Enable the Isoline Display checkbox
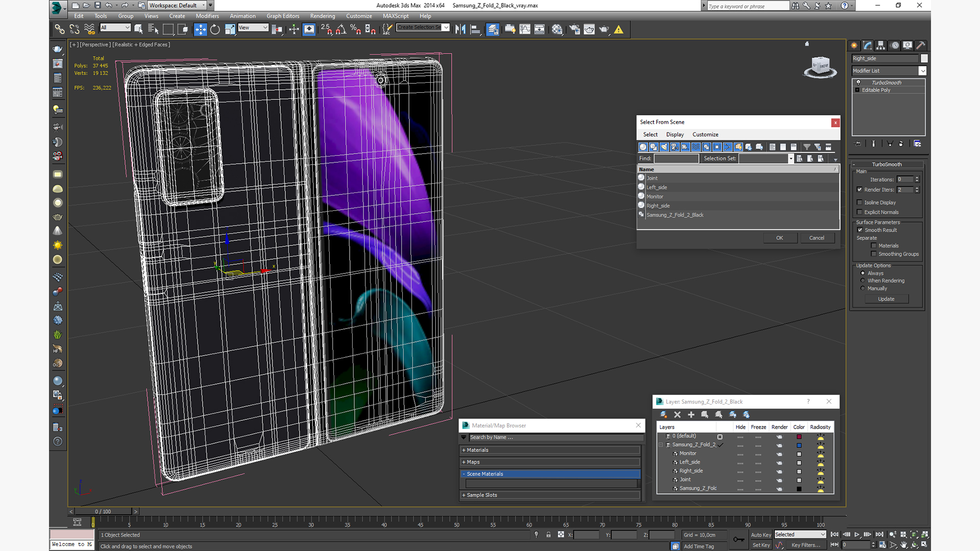 tap(860, 203)
